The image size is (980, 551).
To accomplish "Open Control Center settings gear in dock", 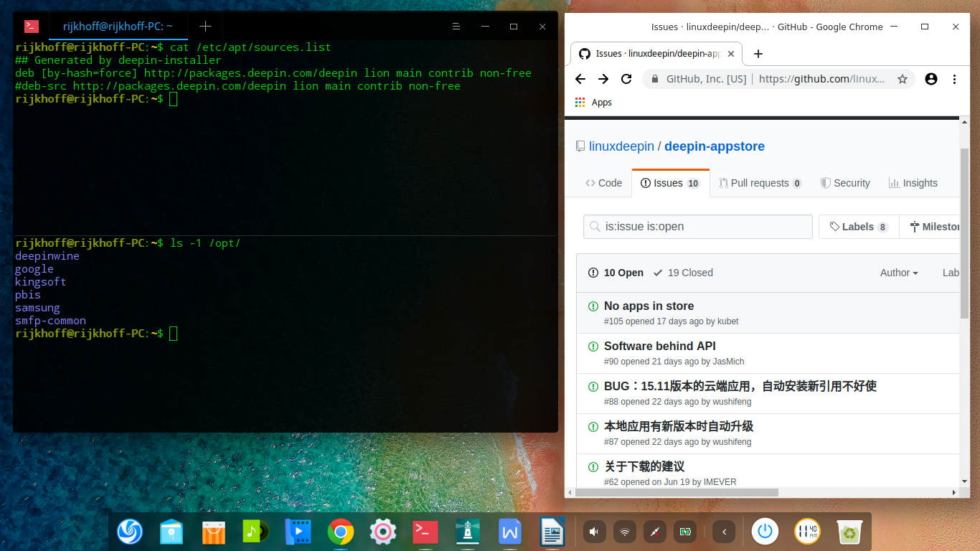I will pos(383,532).
